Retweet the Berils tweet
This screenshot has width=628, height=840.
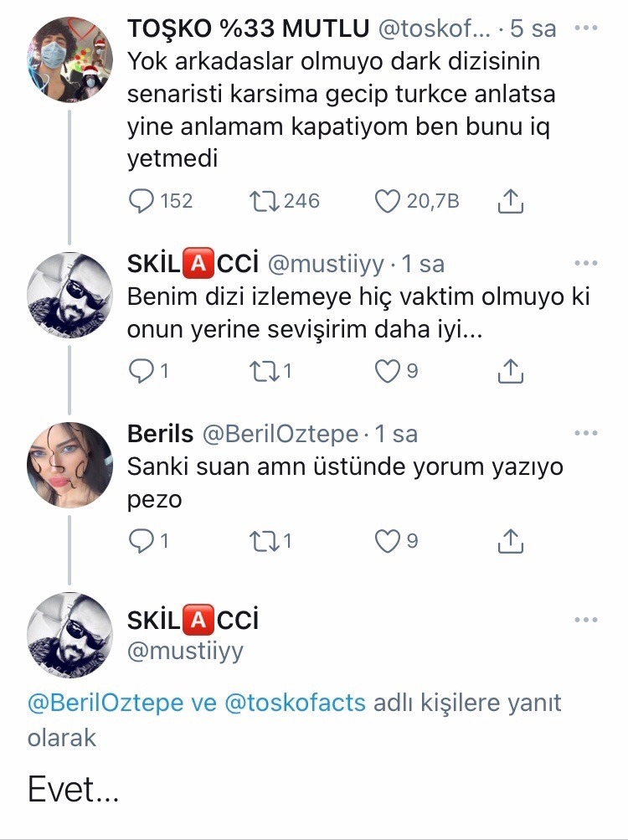tap(264, 542)
